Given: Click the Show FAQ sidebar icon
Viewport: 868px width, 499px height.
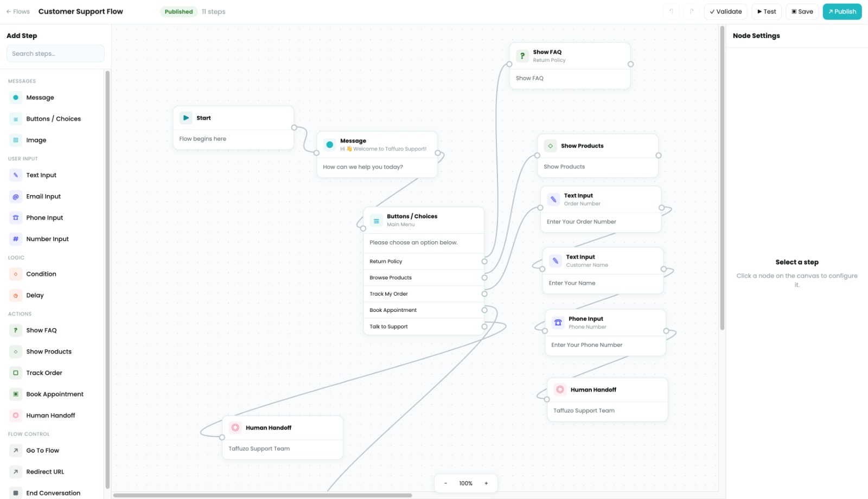Looking at the screenshot, I should coord(16,330).
